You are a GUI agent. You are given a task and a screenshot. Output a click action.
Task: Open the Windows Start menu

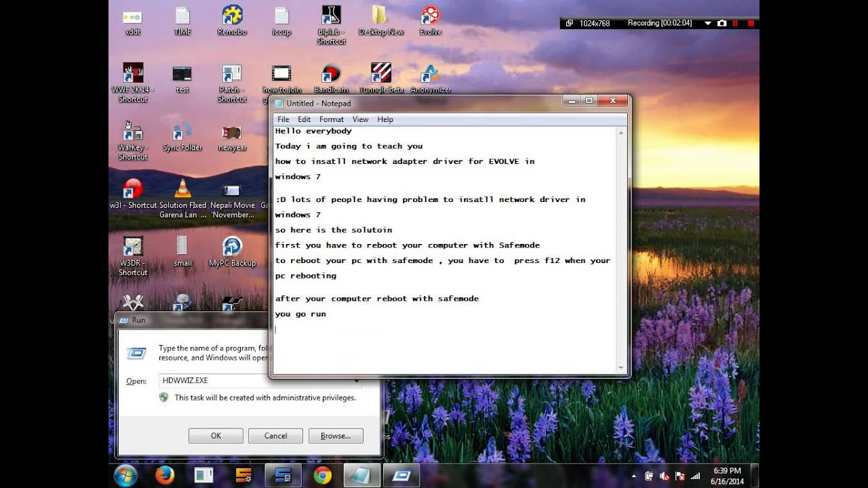(x=126, y=476)
